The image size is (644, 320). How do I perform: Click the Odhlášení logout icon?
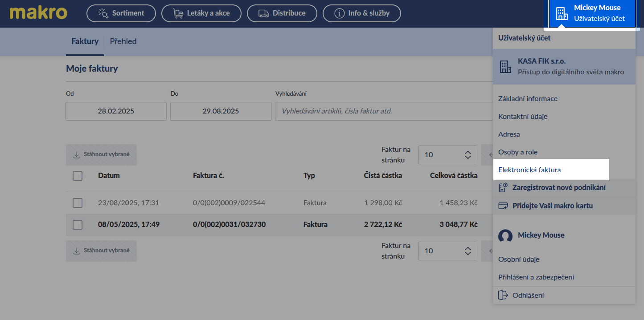tap(503, 295)
